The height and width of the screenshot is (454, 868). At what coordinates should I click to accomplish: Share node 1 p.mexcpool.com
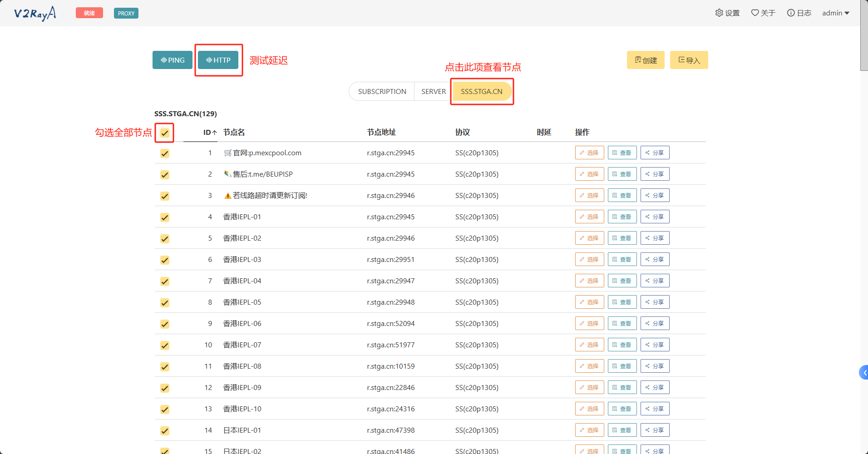click(x=655, y=153)
